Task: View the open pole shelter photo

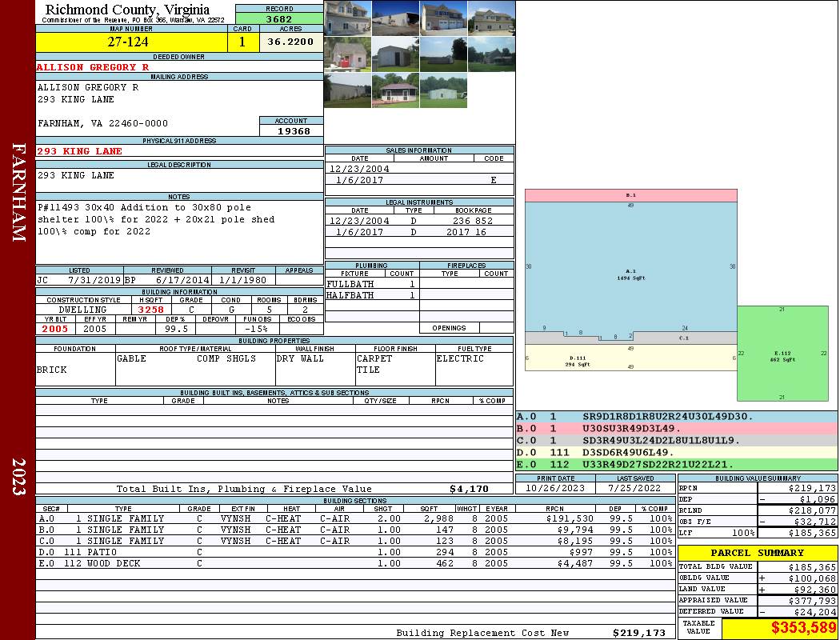Action: point(395,18)
